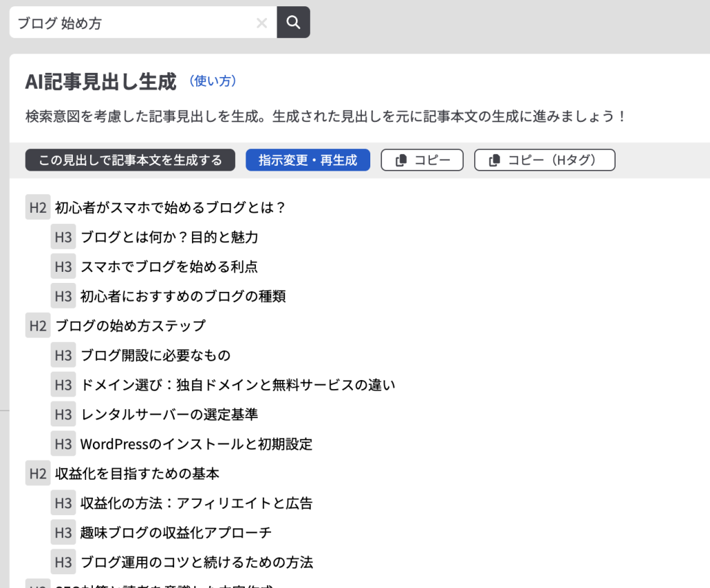Click the コピー（Hタグ） button
This screenshot has width=710, height=588.
(544, 160)
